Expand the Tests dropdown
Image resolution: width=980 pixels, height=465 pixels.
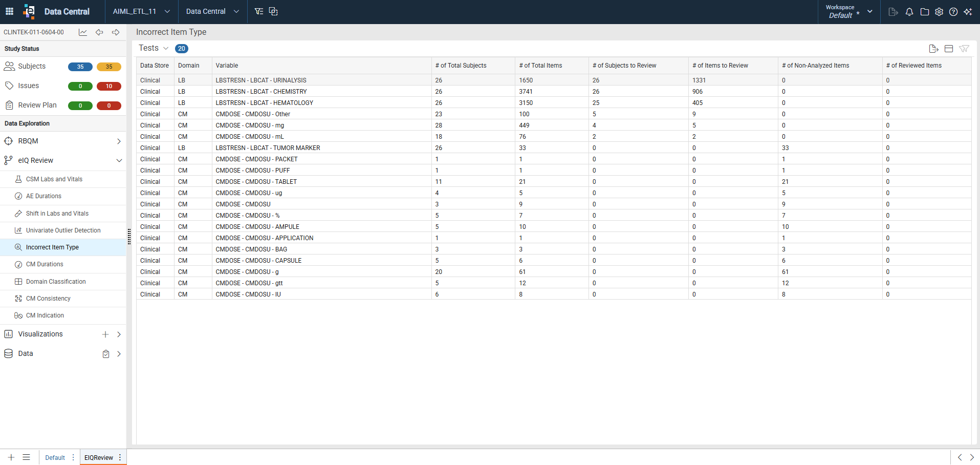coord(166,48)
